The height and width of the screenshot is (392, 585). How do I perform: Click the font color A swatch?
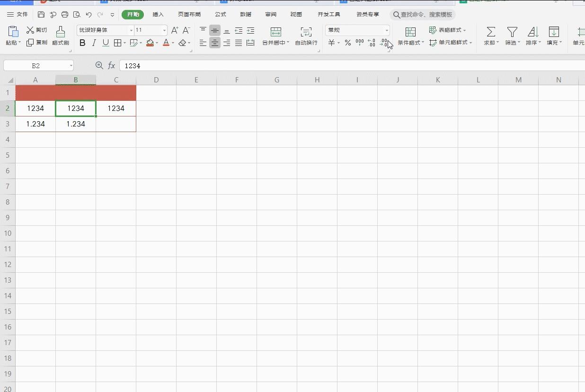166,43
